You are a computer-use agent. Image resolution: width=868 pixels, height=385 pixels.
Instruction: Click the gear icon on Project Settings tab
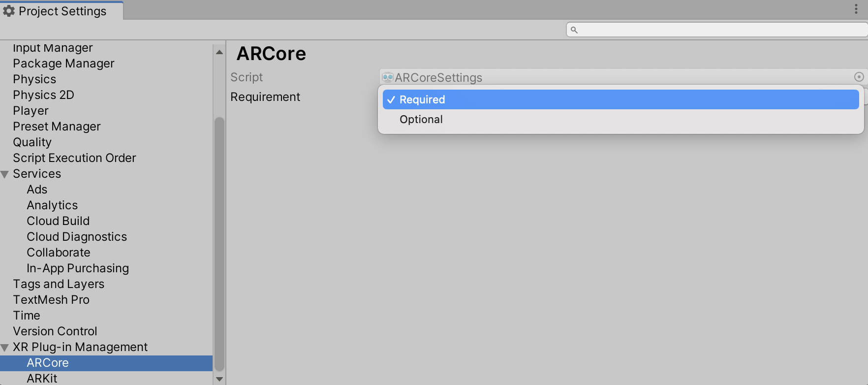coord(9,10)
